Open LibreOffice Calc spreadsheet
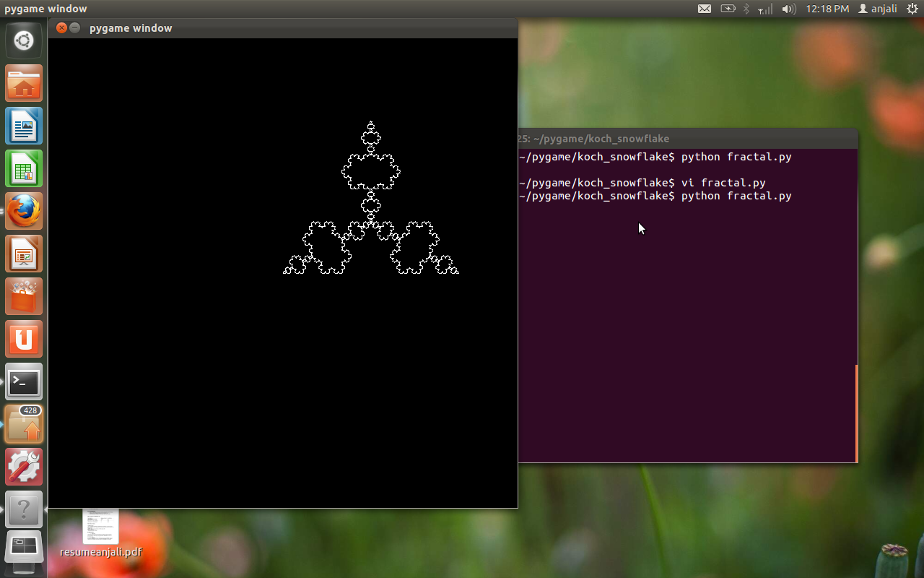This screenshot has width=924, height=578. pos(23,168)
